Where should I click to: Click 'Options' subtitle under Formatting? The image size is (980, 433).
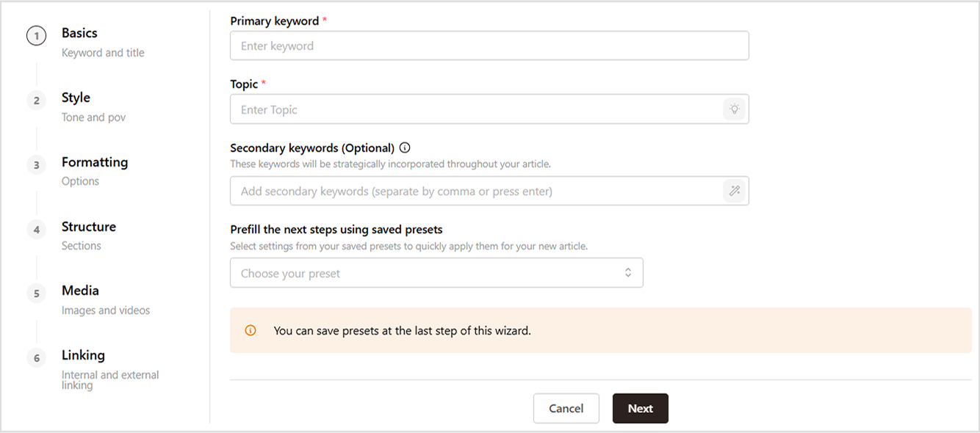(x=80, y=181)
